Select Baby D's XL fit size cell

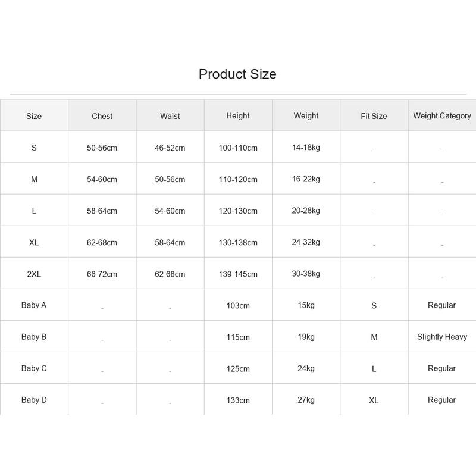pyautogui.click(x=374, y=400)
